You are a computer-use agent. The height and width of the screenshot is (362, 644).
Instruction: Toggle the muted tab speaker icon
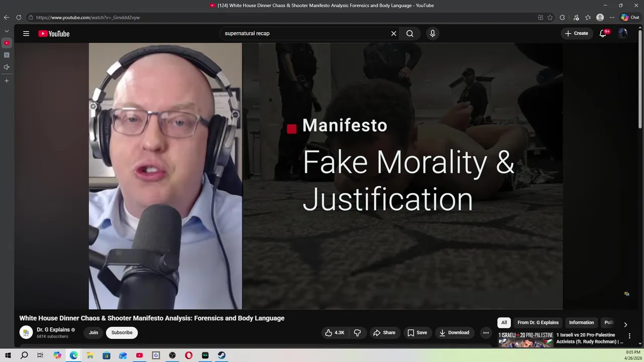pos(7,67)
